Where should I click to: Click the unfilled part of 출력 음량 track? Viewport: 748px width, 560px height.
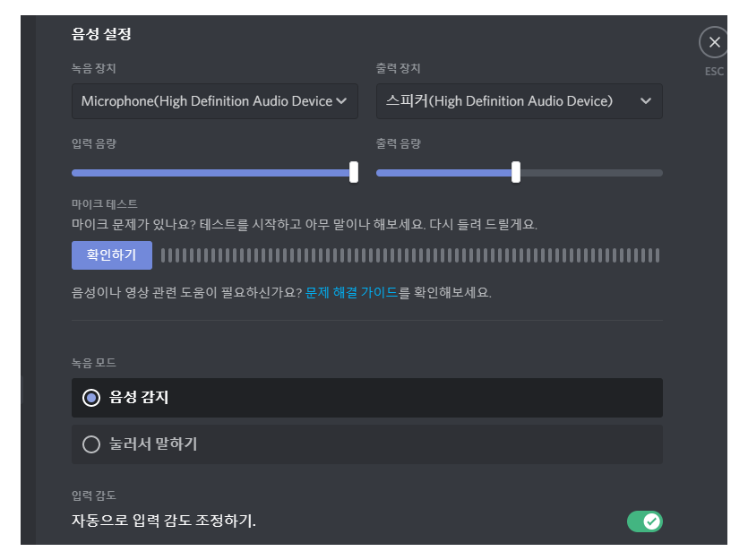click(x=591, y=173)
